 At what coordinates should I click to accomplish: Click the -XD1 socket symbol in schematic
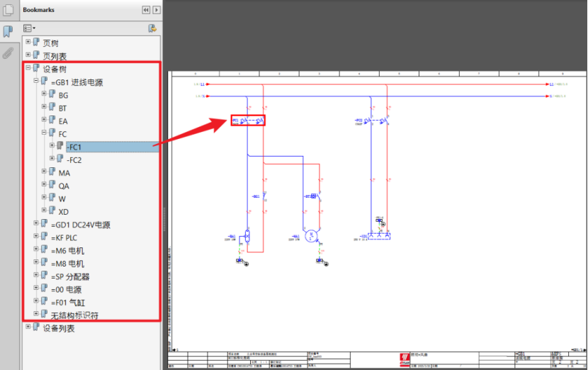click(x=379, y=236)
